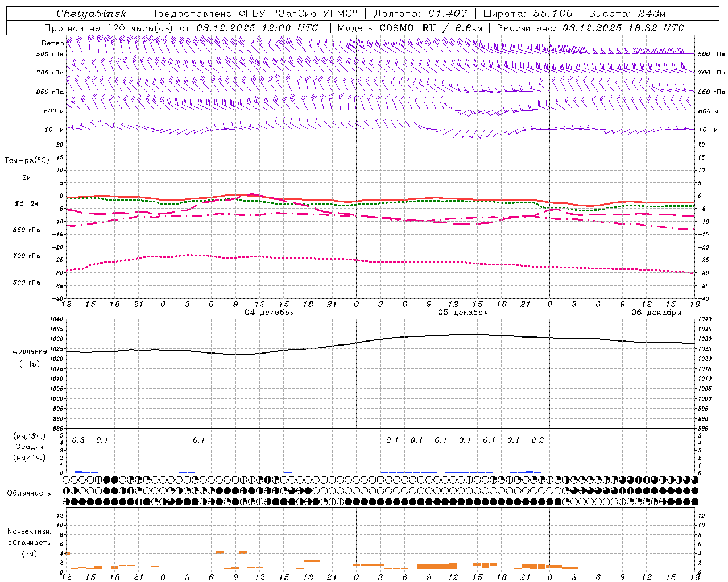Click the '04 декабря' date label
This screenshot has height=582, width=728.
point(269,313)
